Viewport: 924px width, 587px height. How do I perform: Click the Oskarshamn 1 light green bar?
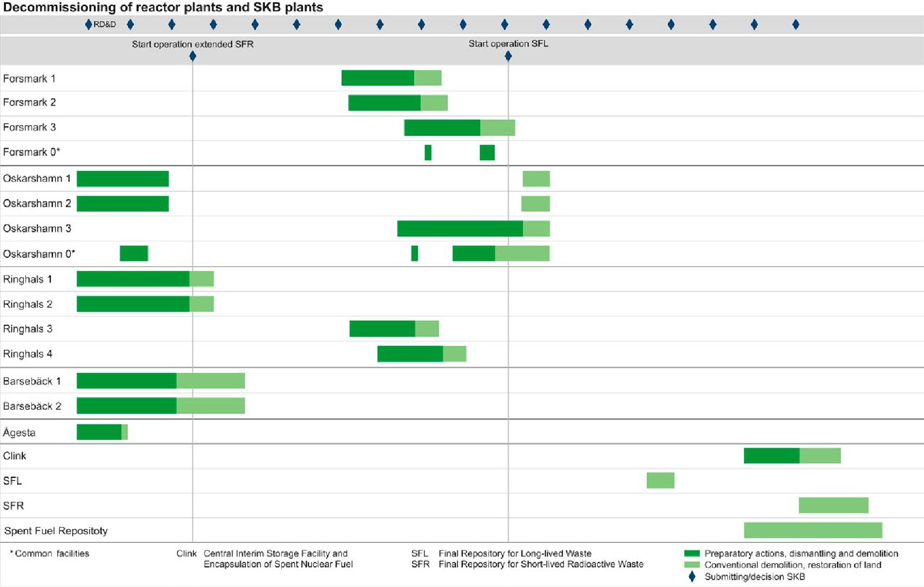pyautogui.click(x=536, y=178)
